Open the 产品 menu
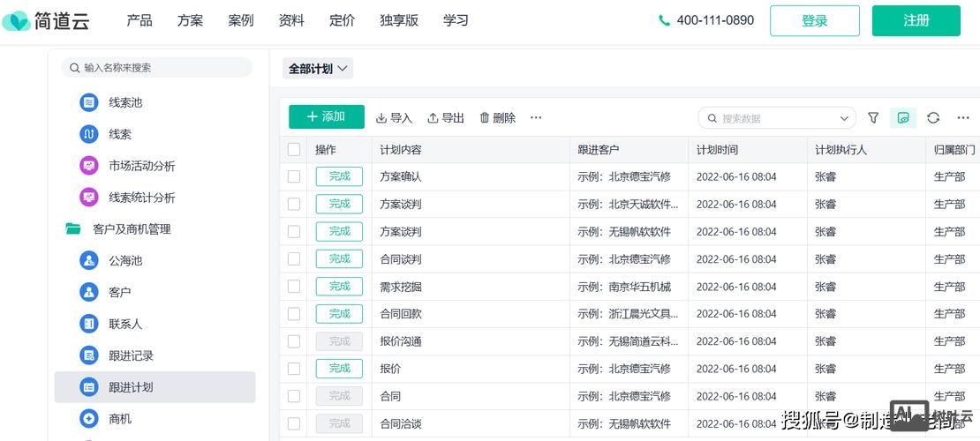Image resolution: width=980 pixels, height=441 pixels. click(139, 20)
